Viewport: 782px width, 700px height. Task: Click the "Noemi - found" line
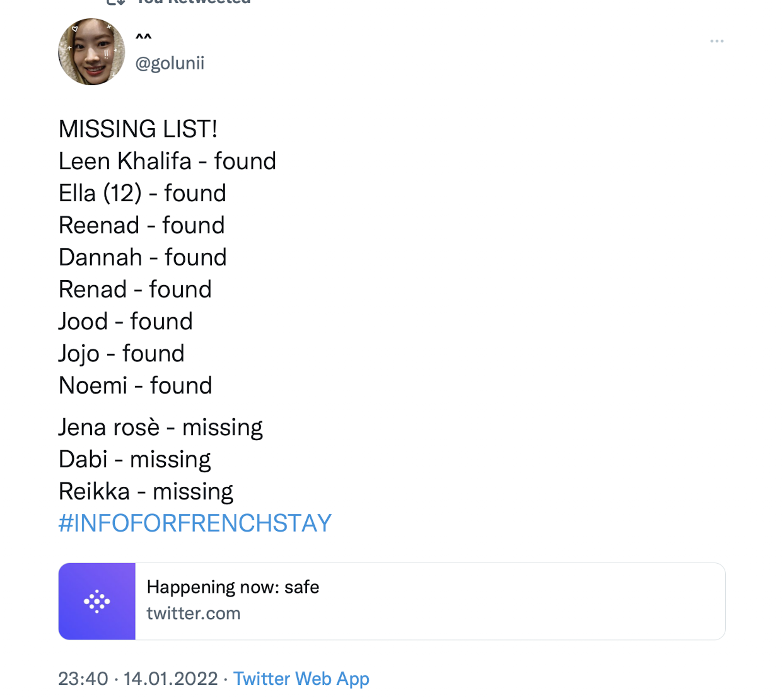coord(135,386)
